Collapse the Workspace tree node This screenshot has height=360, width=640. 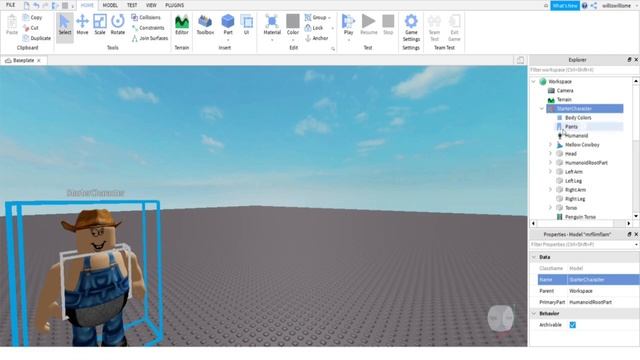pos(533,82)
